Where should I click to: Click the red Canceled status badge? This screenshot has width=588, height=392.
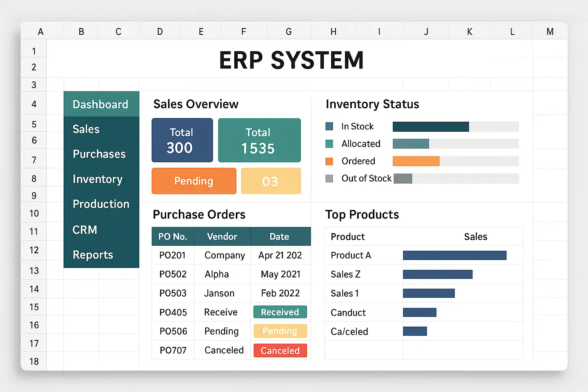(280, 350)
